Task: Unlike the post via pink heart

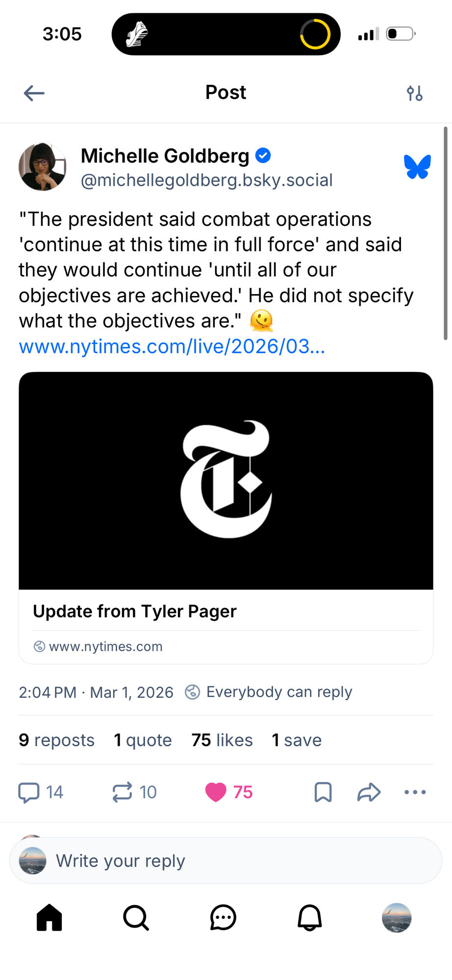Action: [x=216, y=792]
